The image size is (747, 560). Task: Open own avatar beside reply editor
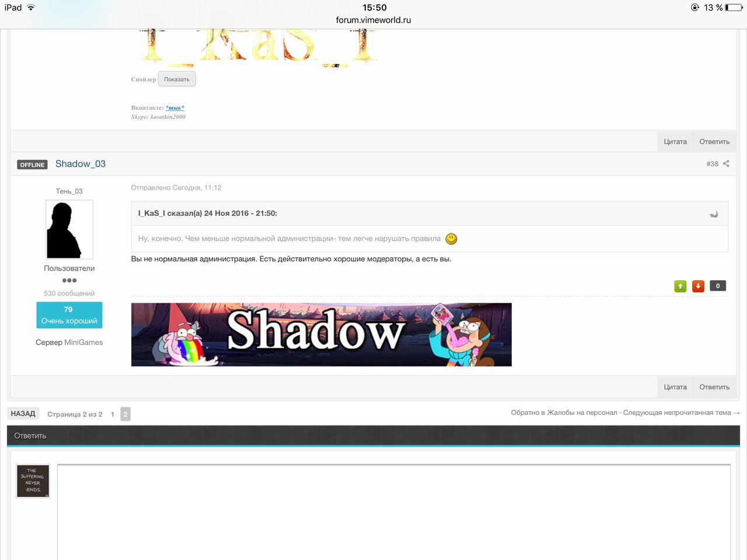33,481
